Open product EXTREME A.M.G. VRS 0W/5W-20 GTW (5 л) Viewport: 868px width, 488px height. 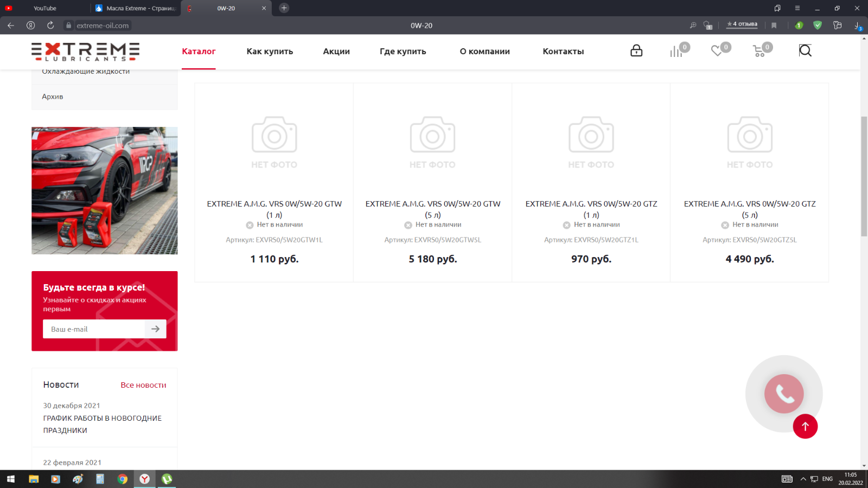click(433, 209)
